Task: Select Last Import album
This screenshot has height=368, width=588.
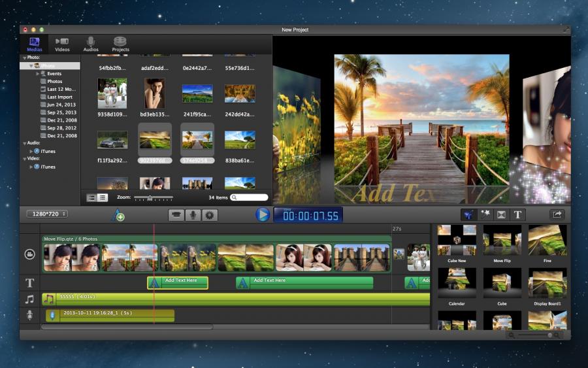Action: pyautogui.click(x=56, y=97)
